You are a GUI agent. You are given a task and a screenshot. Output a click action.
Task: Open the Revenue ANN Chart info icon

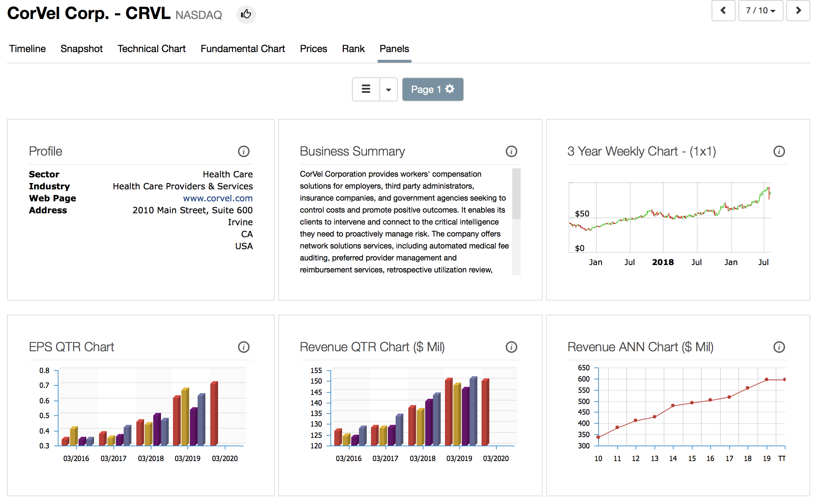click(x=779, y=347)
